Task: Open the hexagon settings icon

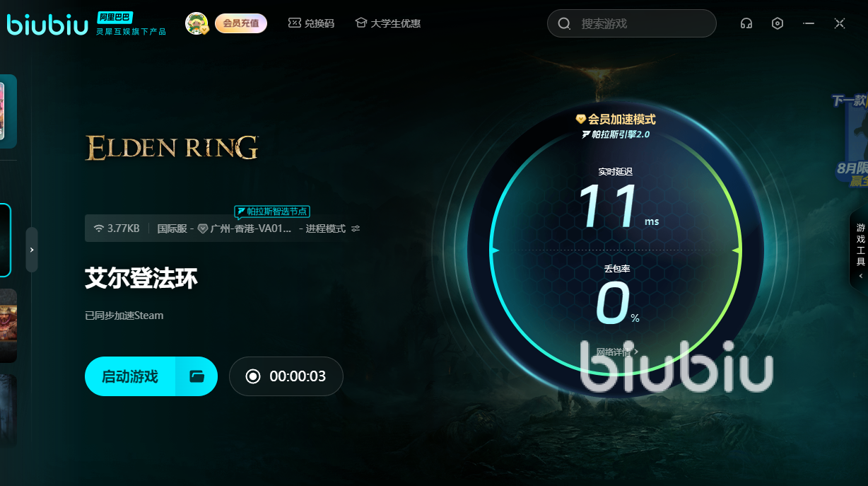Action: (778, 23)
